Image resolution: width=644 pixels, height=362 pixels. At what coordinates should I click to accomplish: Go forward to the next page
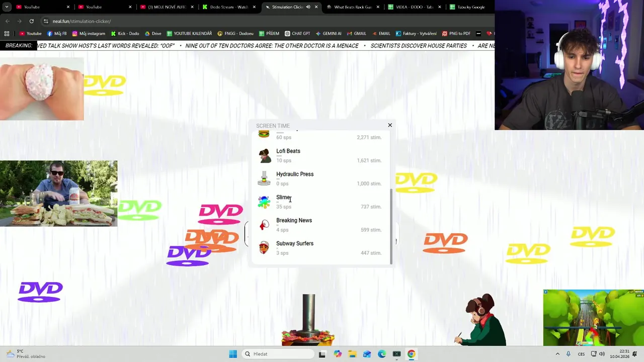tap(19, 21)
